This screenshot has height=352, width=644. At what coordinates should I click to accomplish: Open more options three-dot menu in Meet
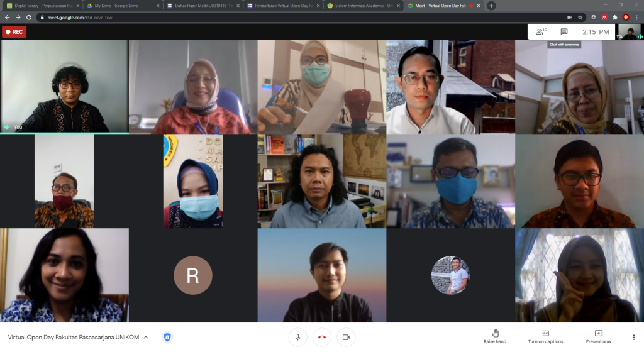pyautogui.click(x=634, y=338)
